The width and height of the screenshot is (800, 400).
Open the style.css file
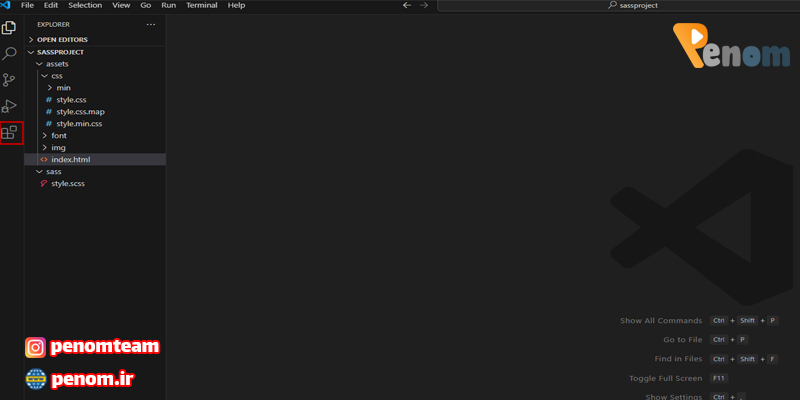71,100
